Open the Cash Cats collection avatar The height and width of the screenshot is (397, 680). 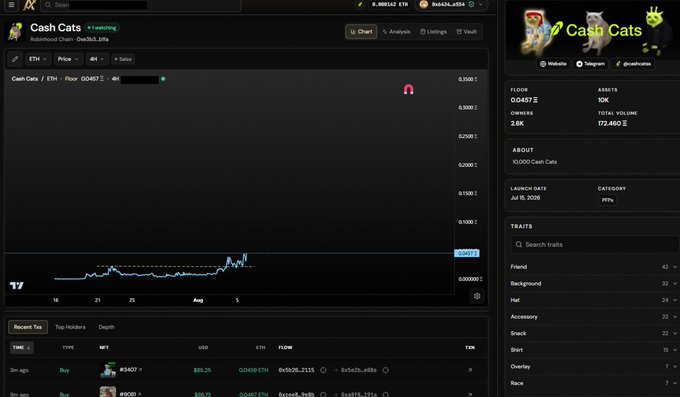tap(16, 32)
